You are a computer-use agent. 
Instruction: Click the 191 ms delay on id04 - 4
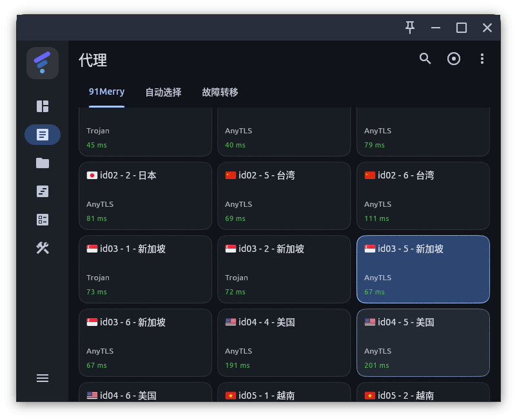point(235,365)
